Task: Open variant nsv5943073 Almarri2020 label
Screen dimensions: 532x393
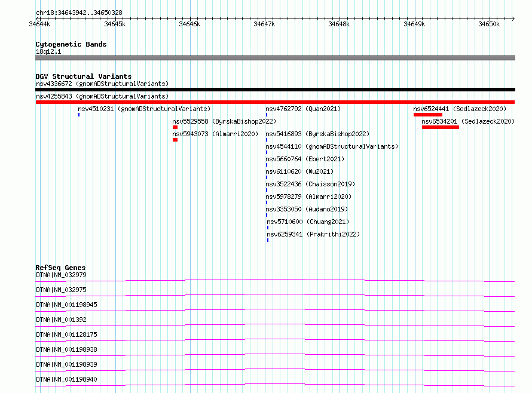Action: [215, 134]
